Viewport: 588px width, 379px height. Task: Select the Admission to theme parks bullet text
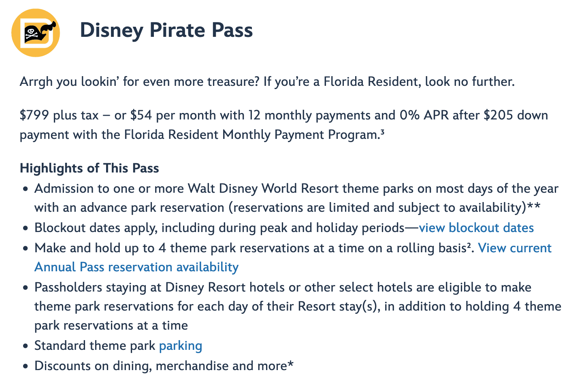click(296, 198)
